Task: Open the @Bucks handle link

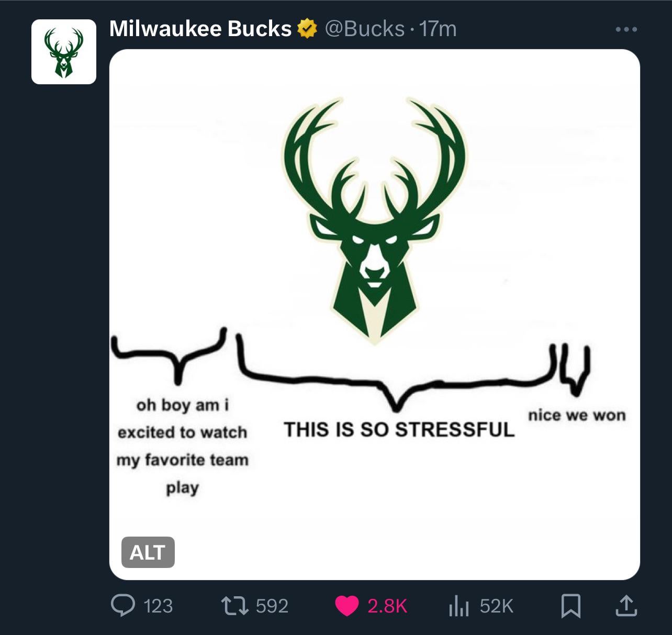Action: pos(365,29)
